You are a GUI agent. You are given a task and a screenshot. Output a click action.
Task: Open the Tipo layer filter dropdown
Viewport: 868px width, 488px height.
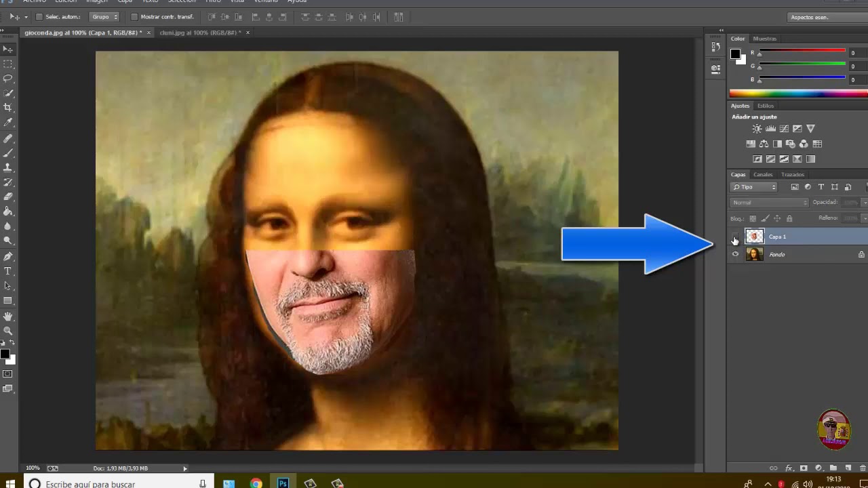point(754,187)
